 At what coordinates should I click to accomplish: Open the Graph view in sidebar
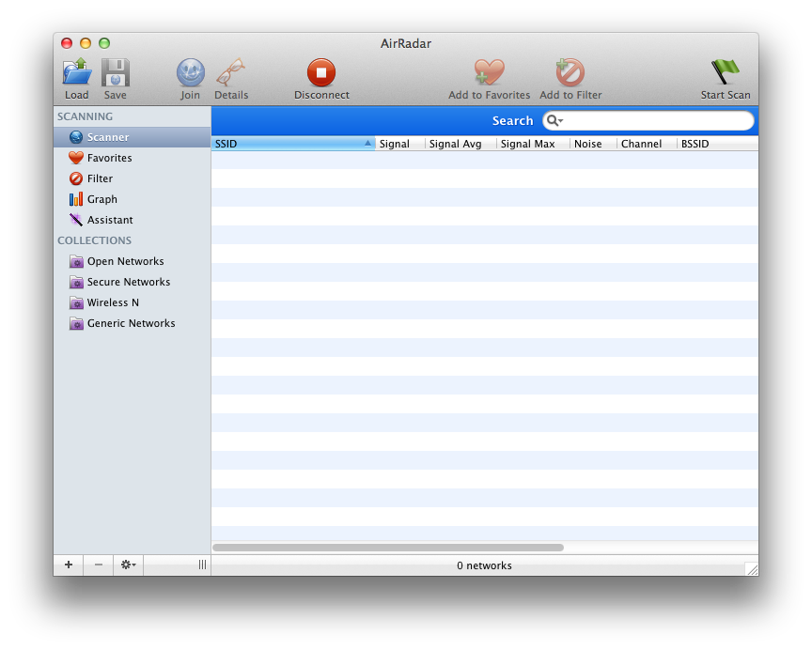pyautogui.click(x=101, y=199)
